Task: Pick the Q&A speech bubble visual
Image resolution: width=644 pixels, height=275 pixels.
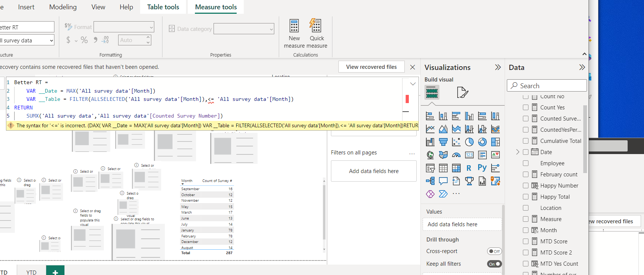Action: pos(443,181)
